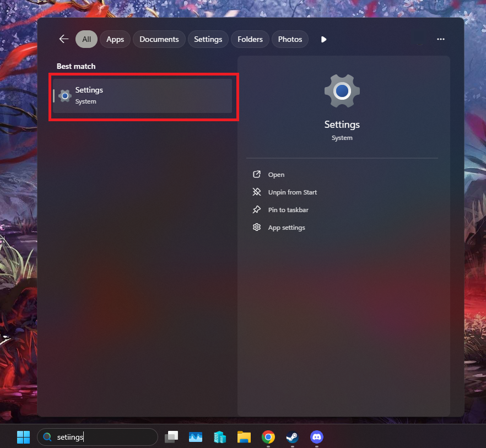The image size is (486, 448).
Task: Open App settings for Settings
Action: coord(286,228)
